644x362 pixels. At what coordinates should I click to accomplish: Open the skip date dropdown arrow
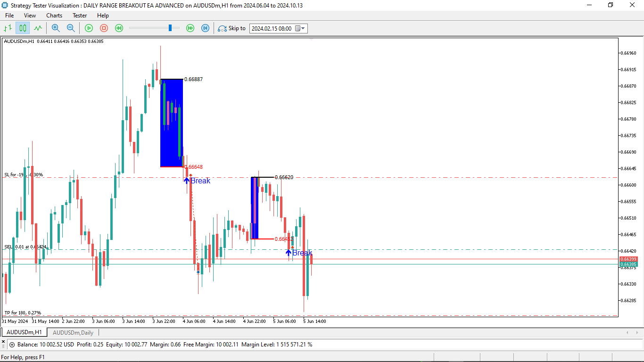(x=304, y=28)
